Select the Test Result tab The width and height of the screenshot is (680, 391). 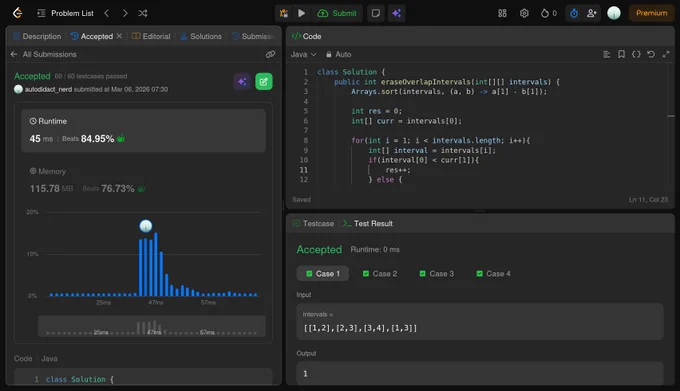(x=368, y=224)
